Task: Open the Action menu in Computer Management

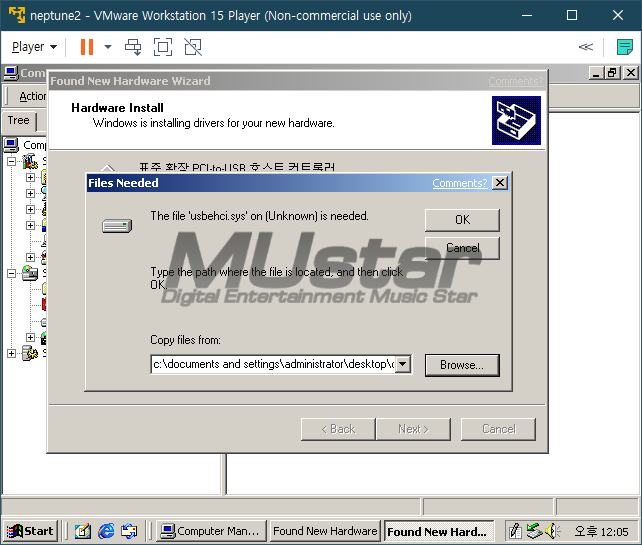Action: point(32,96)
